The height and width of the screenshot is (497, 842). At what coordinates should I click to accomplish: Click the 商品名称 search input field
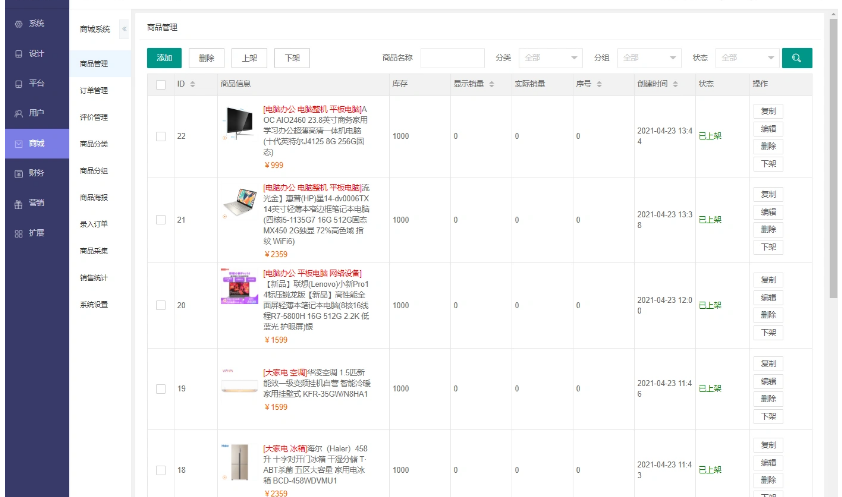(x=452, y=58)
